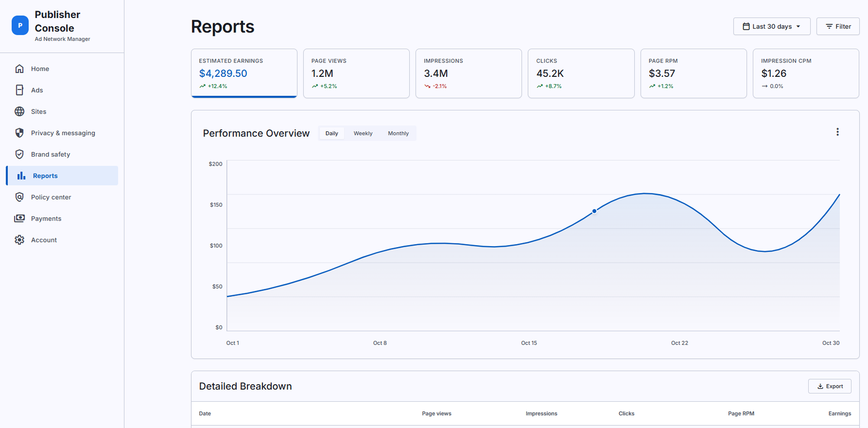Click the calendar icon in date range button
The height and width of the screenshot is (428, 868).
pos(746,26)
